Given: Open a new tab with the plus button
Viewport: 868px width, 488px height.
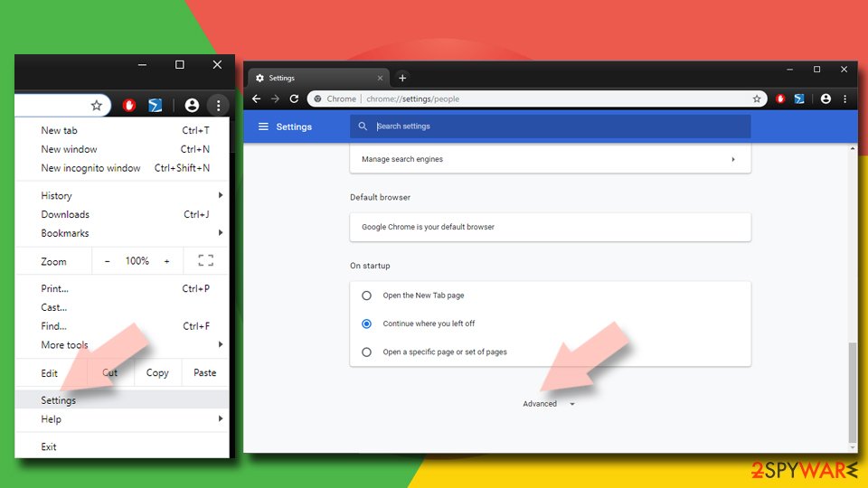Looking at the screenshot, I should point(402,78).
